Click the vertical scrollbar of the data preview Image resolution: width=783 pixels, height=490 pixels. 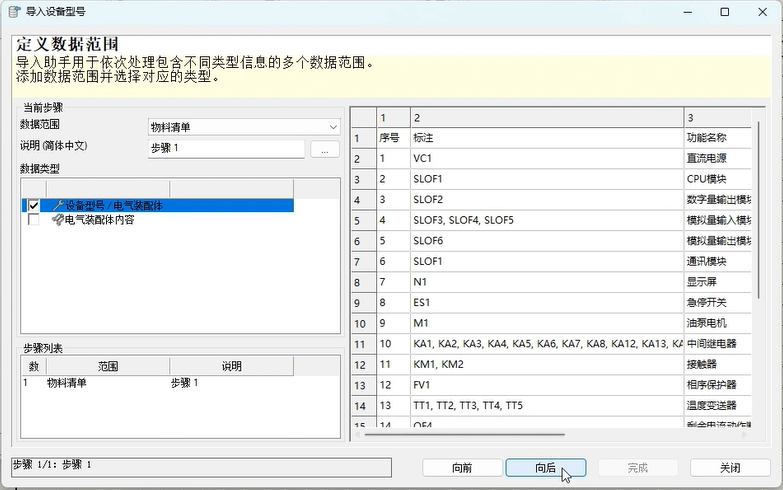[759, 210]
